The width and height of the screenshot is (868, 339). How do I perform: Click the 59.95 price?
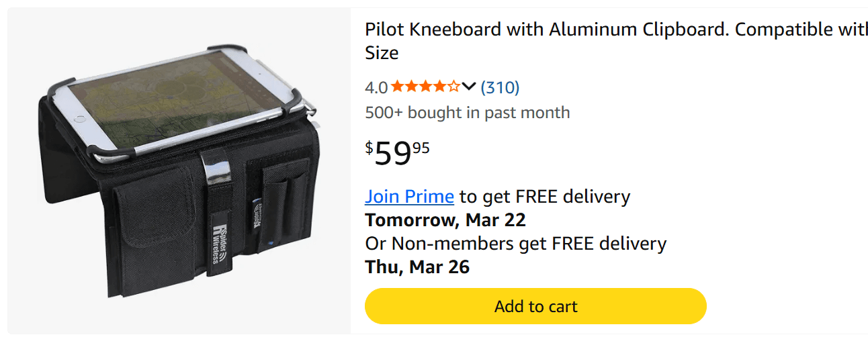tap(398, 153)
